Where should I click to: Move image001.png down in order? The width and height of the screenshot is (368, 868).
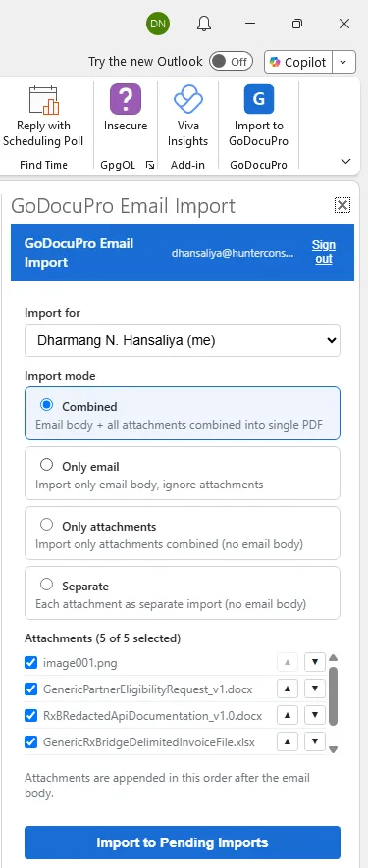tap(315, 662)
